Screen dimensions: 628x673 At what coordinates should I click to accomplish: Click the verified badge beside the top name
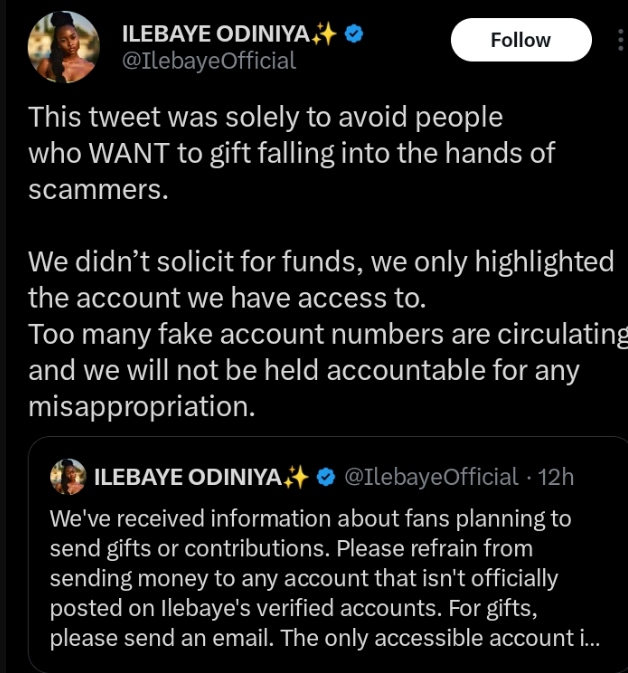(353, 33)
